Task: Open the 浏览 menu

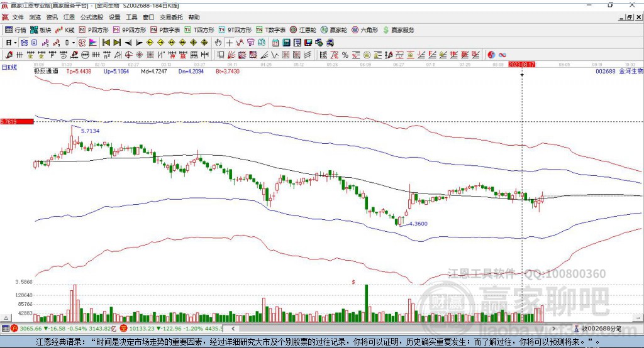Action: point(35,17)
